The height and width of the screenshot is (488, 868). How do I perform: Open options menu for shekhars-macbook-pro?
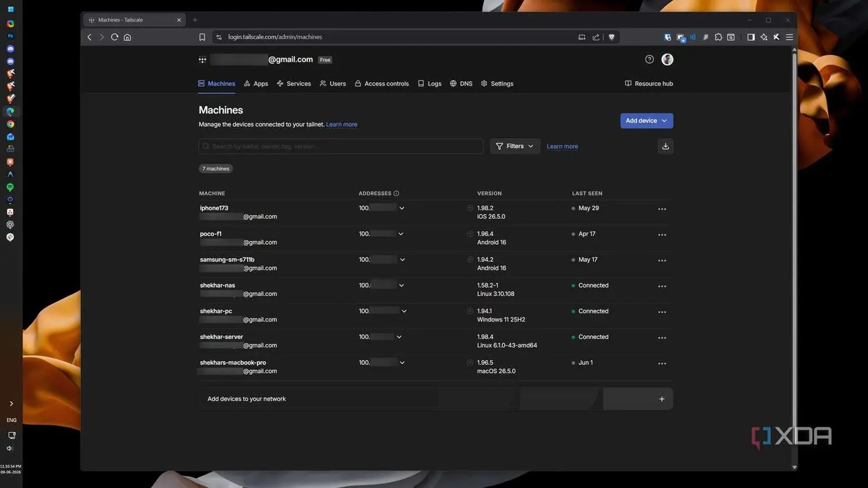pyautogui.click(x=662, y=364)
